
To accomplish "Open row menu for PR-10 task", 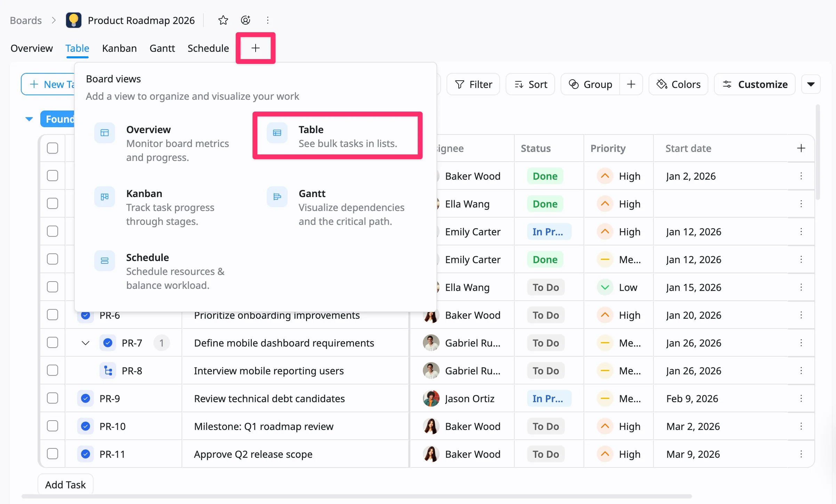I will point(801,426).
